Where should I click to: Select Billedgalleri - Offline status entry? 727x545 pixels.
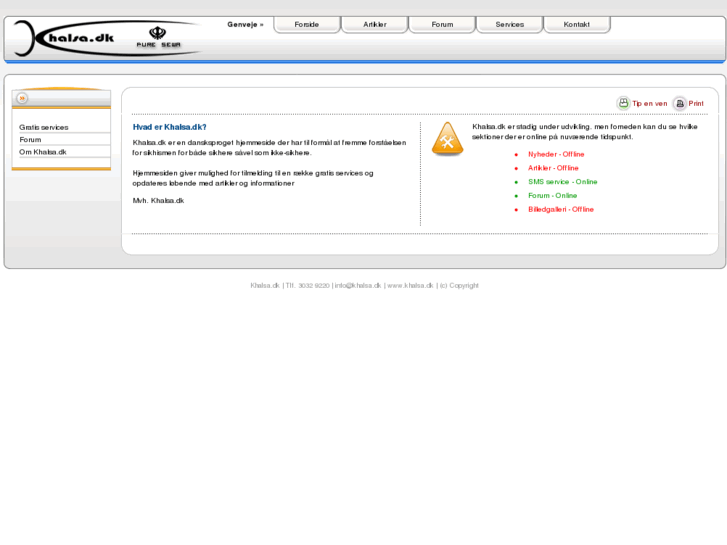[561, 210]
